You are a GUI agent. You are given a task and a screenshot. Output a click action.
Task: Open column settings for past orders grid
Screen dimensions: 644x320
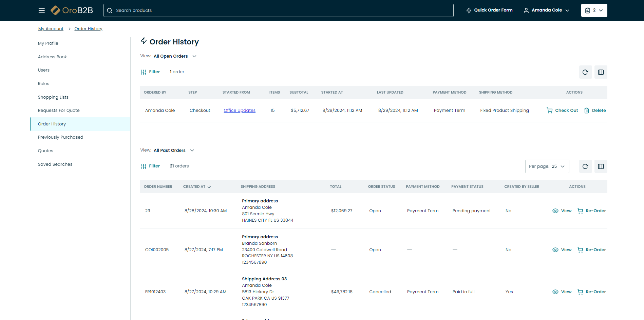click(601, 166)
